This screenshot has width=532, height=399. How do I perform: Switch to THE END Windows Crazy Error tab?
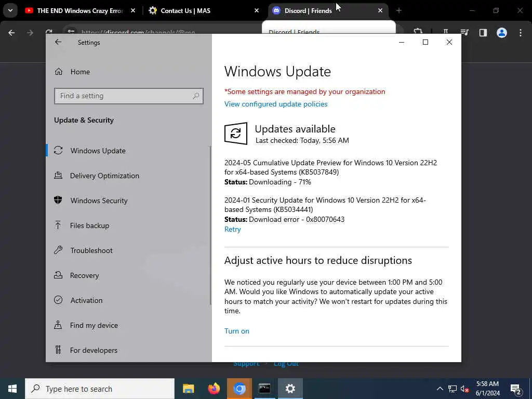click(x=79, y=11)
